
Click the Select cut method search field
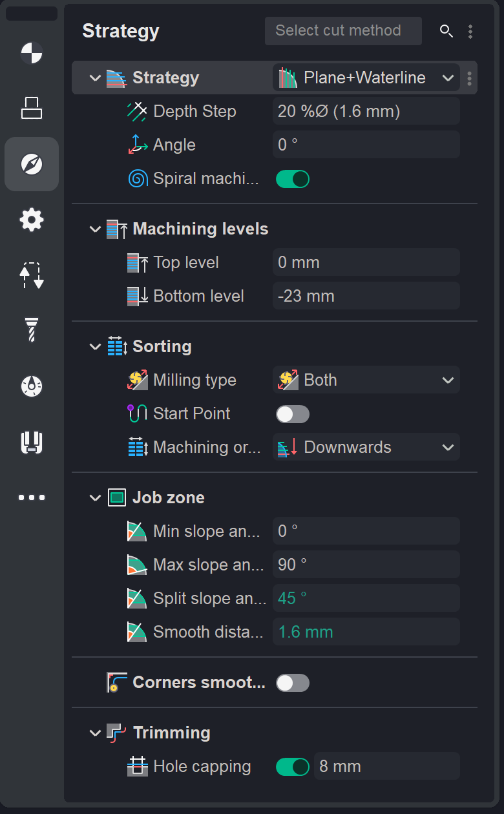click(343, 31)
